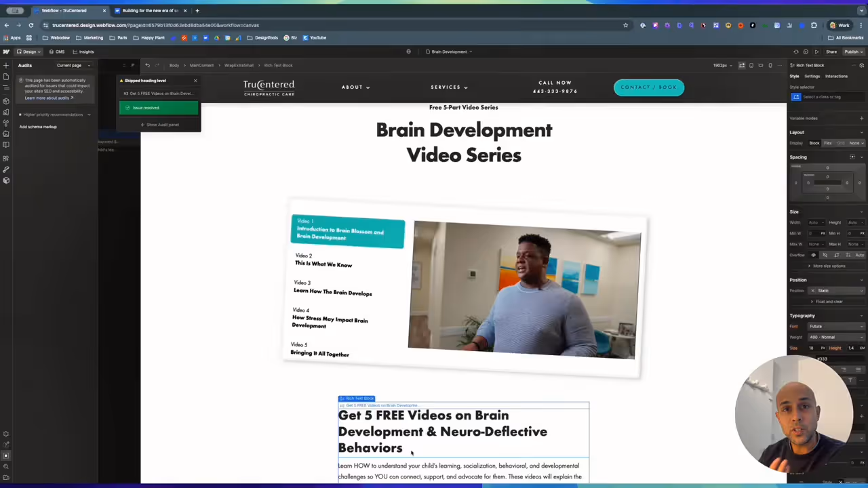This screenshot has width=868, height=488.
Task: Click Show Audit panel
Action: tap(160, 125)
